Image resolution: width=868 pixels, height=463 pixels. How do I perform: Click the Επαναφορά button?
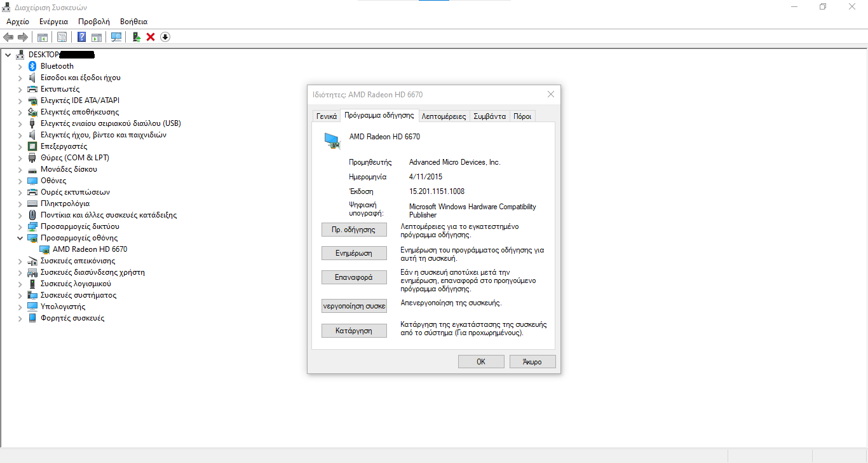point(354,277)
